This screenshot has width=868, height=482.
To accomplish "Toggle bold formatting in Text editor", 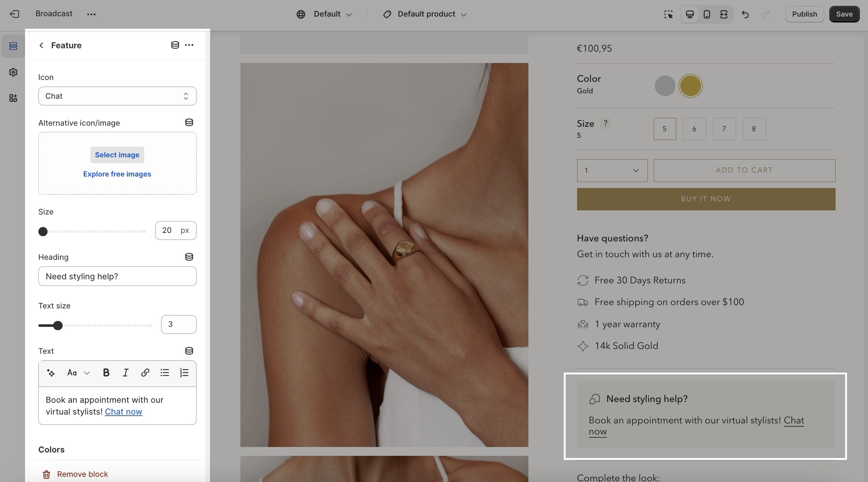I will [106, 373].
